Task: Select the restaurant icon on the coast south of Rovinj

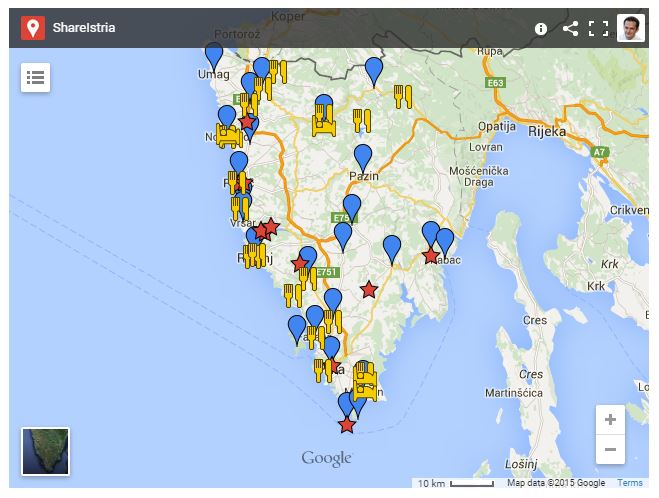Action: click(293, 295)
